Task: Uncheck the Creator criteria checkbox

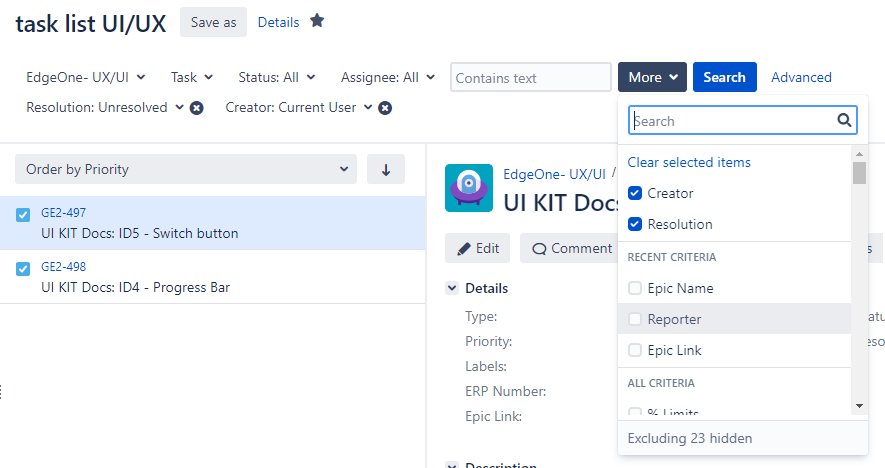Action: click(x=635, y=193)
